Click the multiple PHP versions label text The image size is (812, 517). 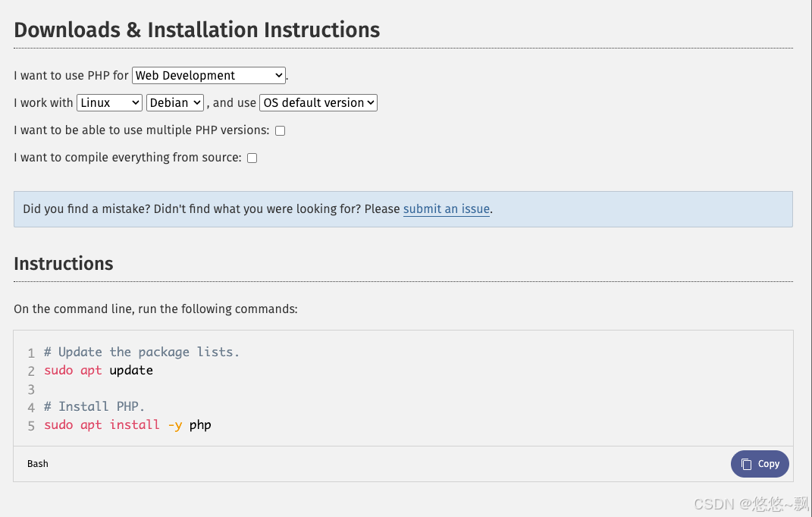click(x=141, y=130)
